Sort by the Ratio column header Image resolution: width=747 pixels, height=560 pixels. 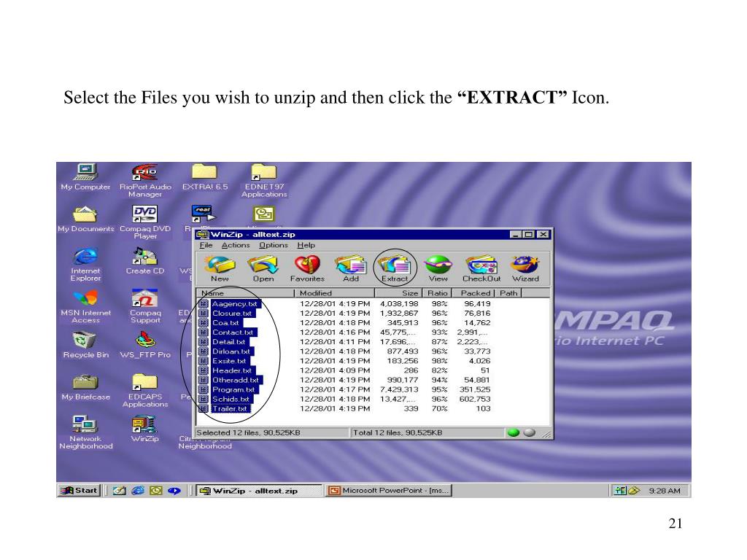437,293
